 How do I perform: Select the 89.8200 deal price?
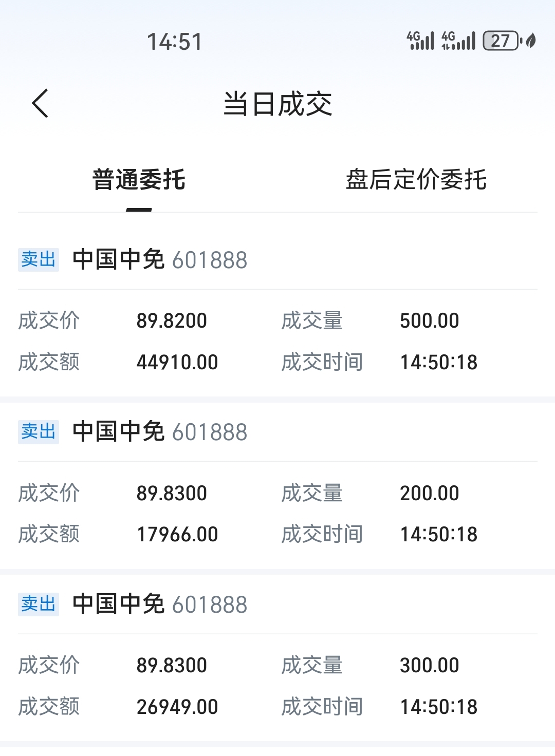coord(172,321)
